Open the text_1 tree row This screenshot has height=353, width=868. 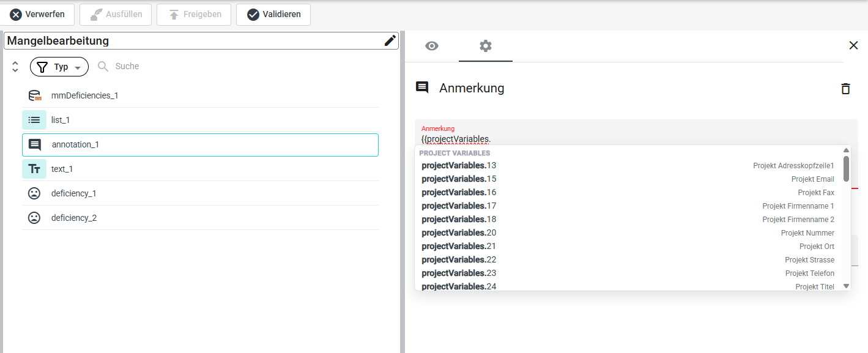200,169
